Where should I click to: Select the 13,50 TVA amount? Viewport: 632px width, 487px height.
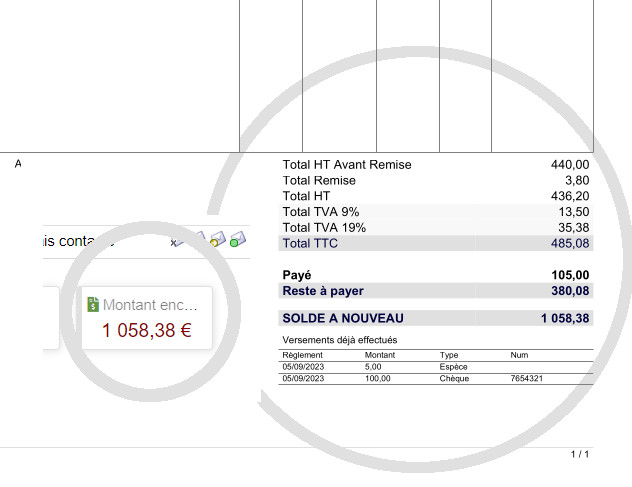click(574, 212)
